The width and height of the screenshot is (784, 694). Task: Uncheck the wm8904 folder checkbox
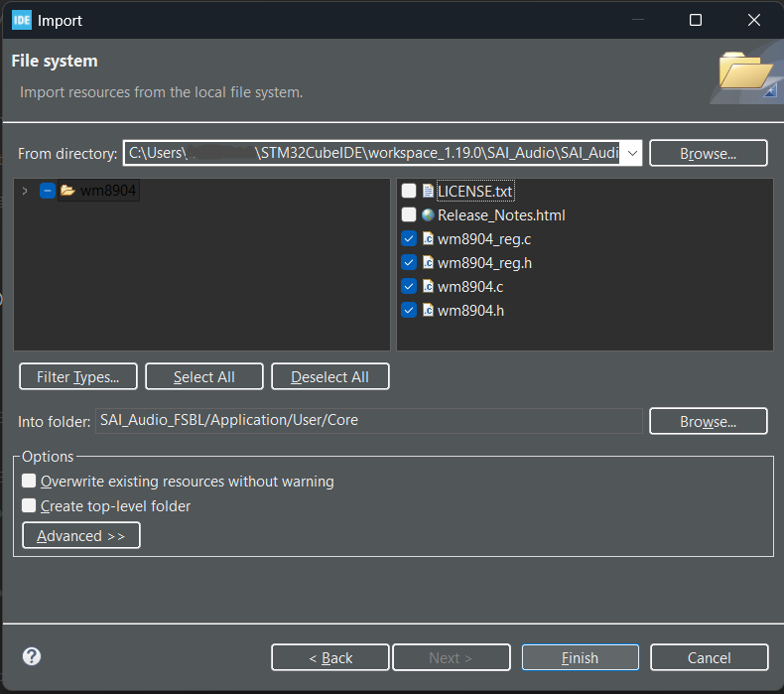(48, 191)
